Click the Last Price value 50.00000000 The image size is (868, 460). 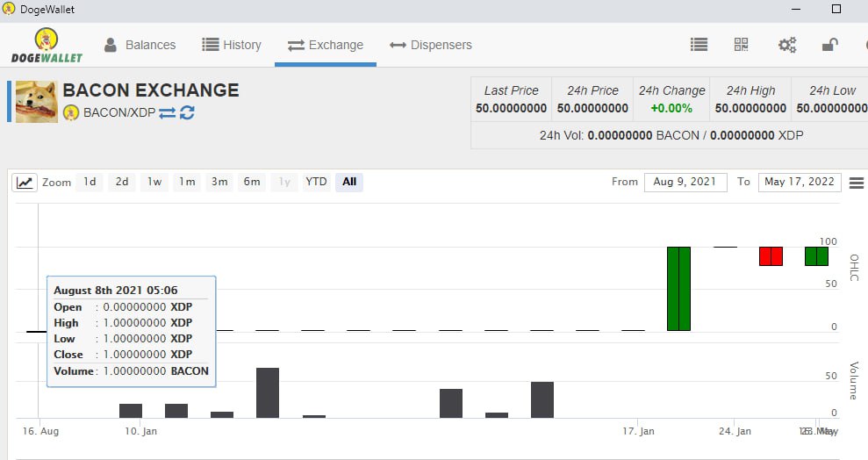511,108
